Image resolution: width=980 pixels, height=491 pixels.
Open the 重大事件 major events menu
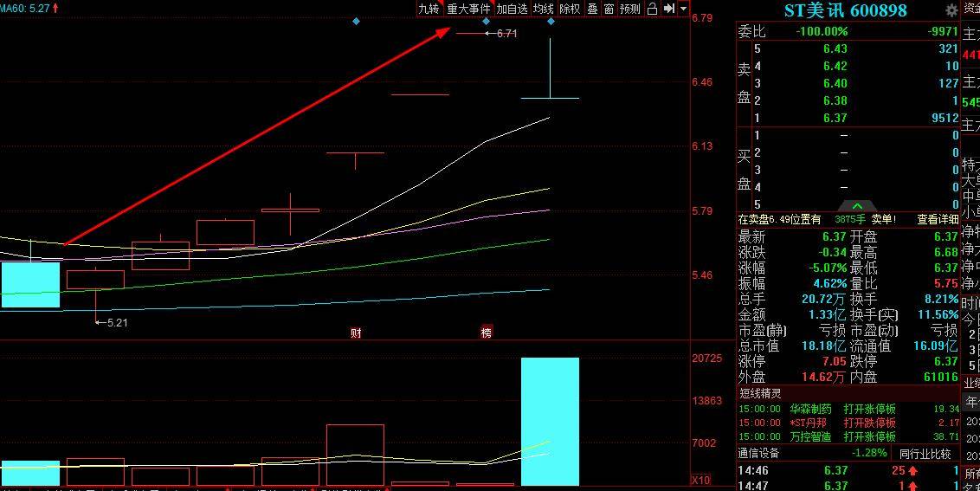468,9
